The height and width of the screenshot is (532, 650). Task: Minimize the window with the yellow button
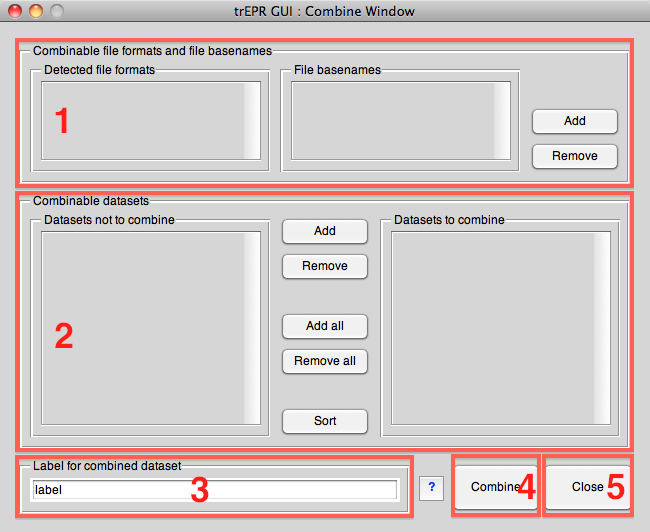click(x=37, y=12)
